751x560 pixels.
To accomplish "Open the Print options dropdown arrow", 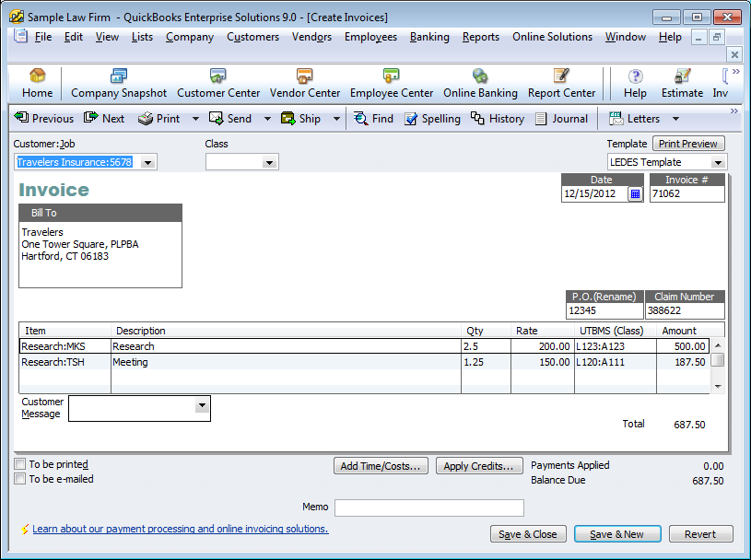I will [195, 118].
